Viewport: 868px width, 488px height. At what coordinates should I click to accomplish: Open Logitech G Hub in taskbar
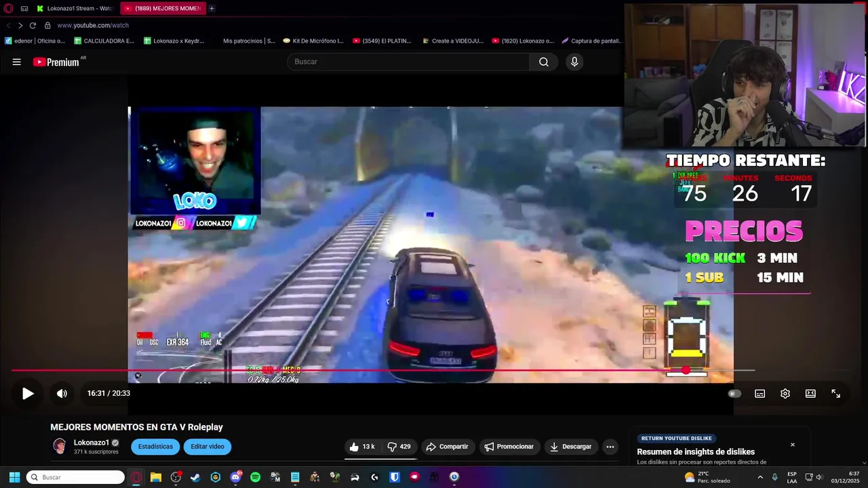click(x=374, y=477)
